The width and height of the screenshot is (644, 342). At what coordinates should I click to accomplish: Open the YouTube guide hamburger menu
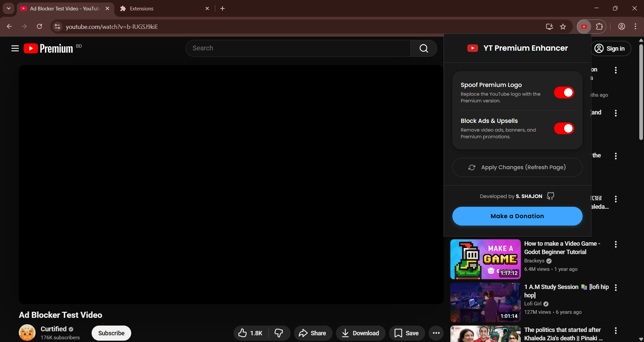(x=15, y=48)
